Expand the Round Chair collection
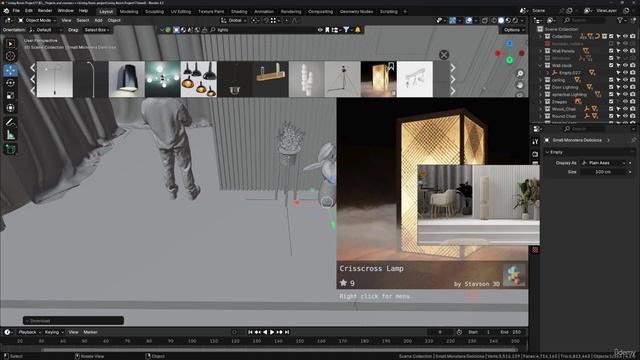Image resolution: width=640 pixels, height=360 pixels. (x=540, y=116)
